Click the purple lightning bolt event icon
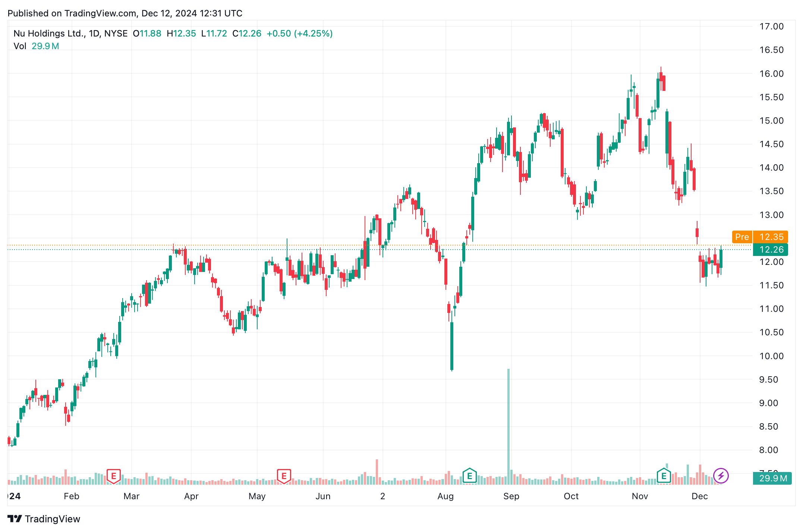803x532 pixels. 721,476
